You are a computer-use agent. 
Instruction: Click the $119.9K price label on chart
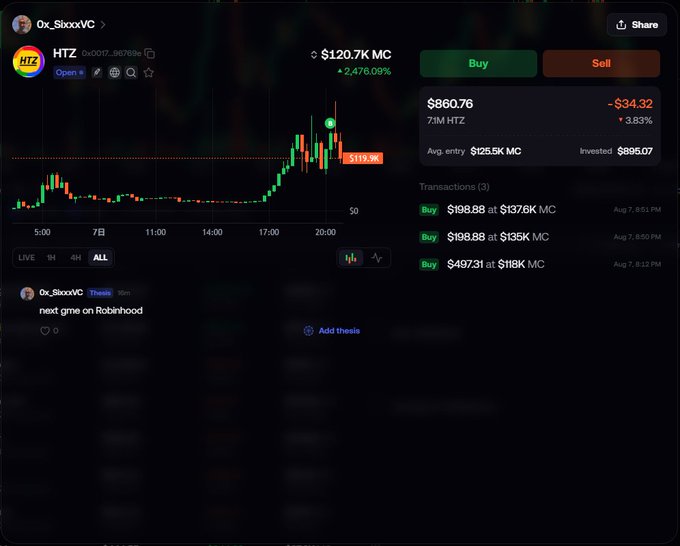[x=363, y=158]
